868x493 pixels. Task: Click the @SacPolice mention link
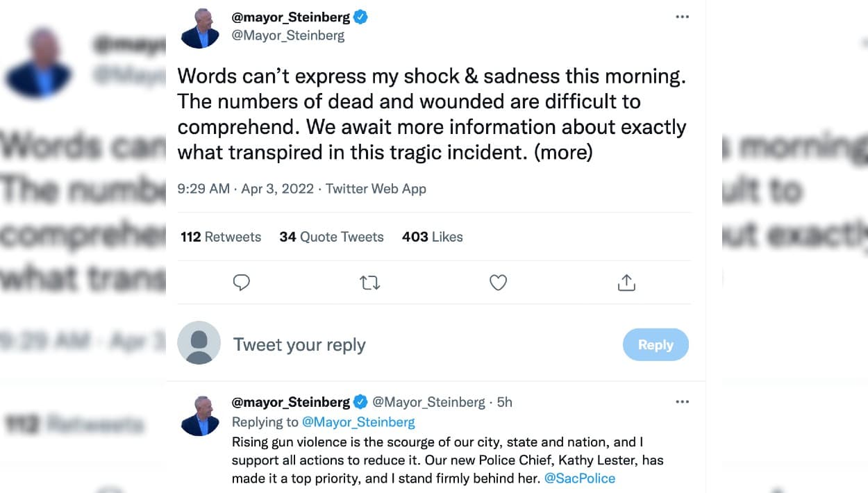(580, 478)
